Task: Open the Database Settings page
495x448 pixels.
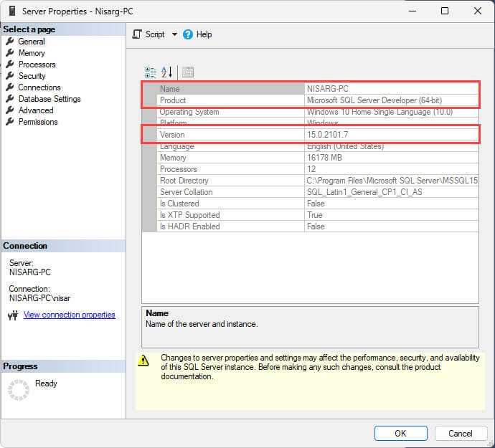Action: 49,99
